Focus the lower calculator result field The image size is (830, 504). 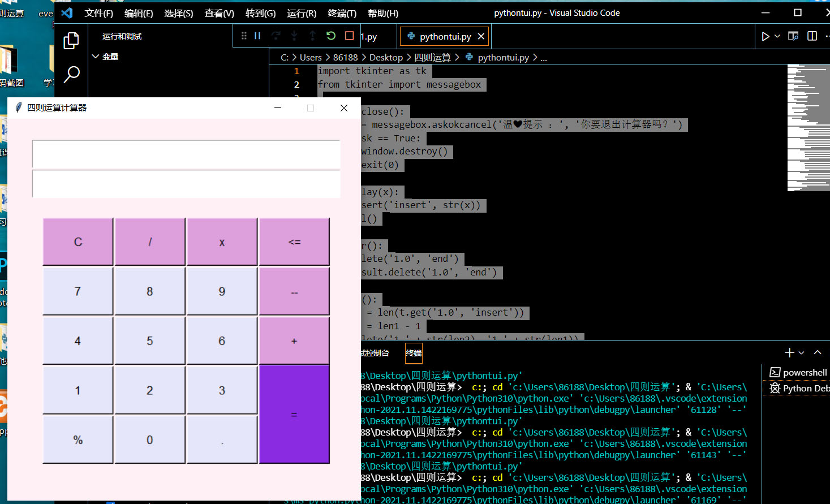tap(186, 184)
